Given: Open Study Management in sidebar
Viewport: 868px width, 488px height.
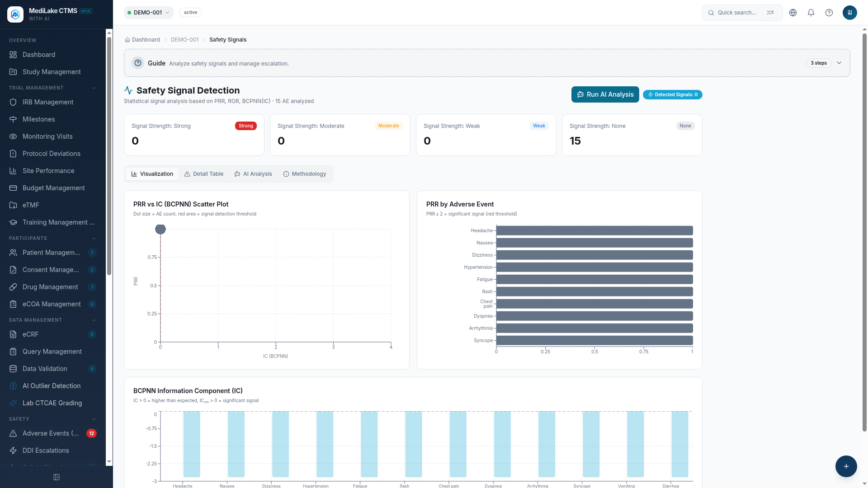Looking at the screenshot, I should 53,72.
